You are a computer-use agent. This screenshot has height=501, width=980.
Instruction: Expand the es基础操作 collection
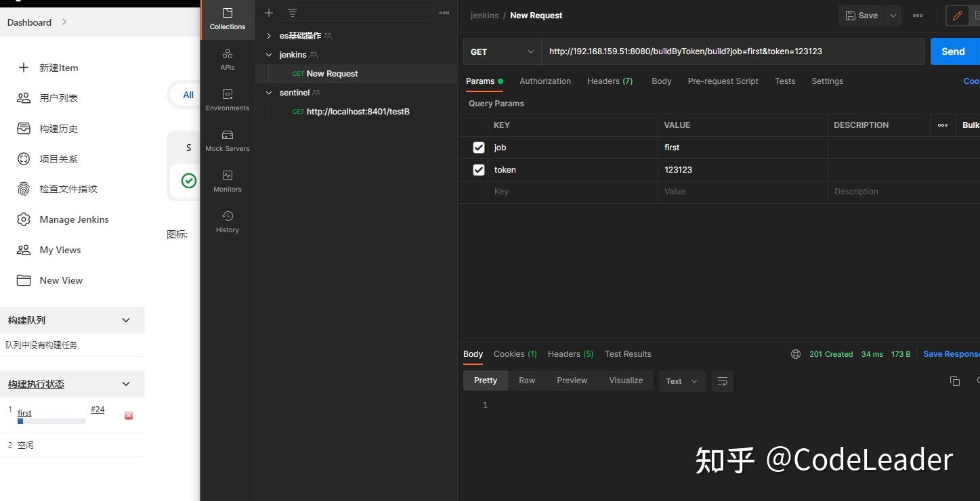(x=268, y=35)
